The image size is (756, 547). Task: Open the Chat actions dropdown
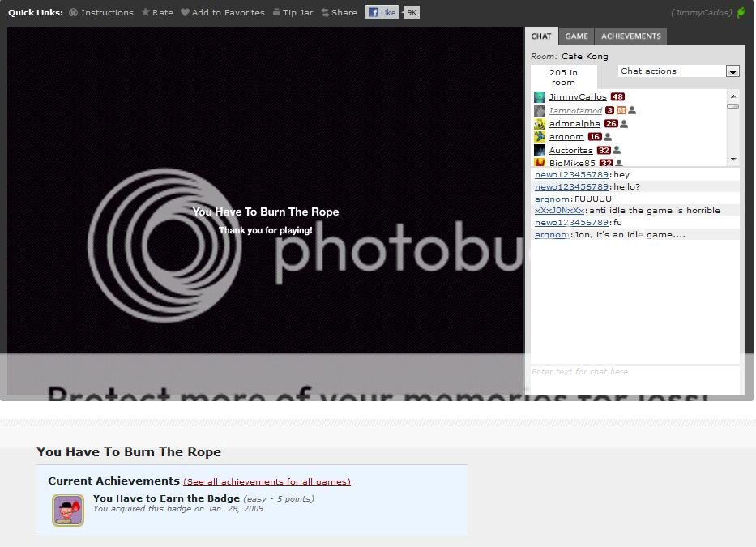[679, 71]
